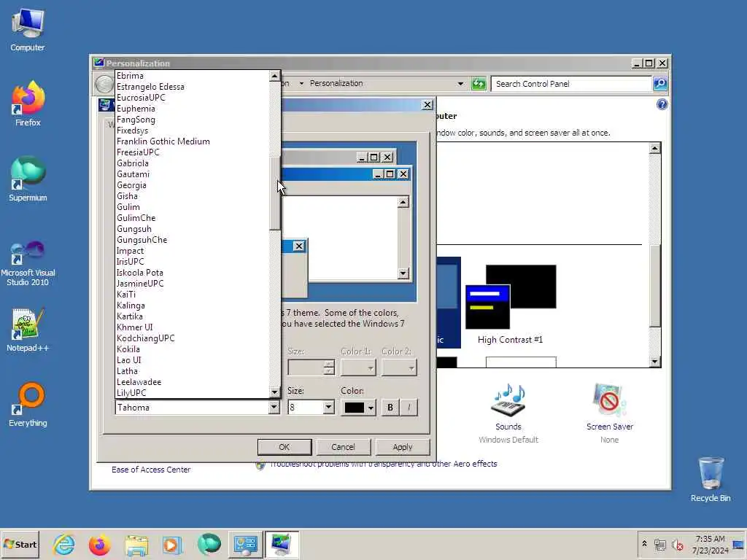Select Estrangelo Edessa font
The image size is (747, 560).
193,87
